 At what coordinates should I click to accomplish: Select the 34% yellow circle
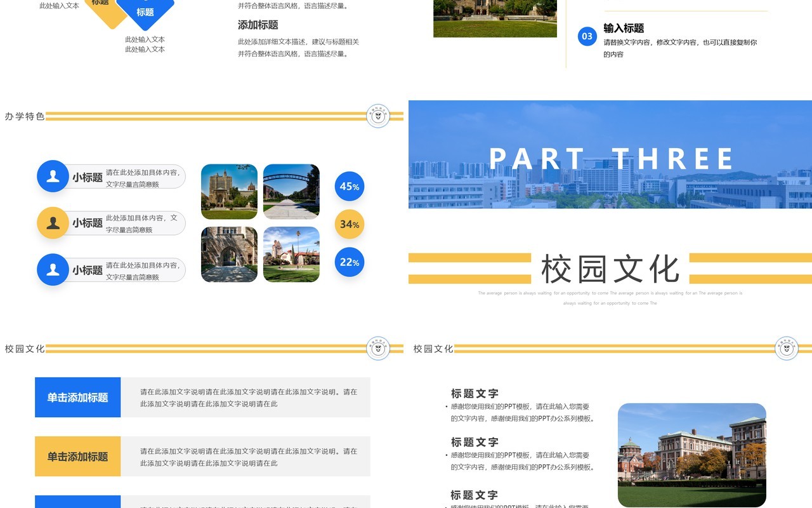[350, 224]
